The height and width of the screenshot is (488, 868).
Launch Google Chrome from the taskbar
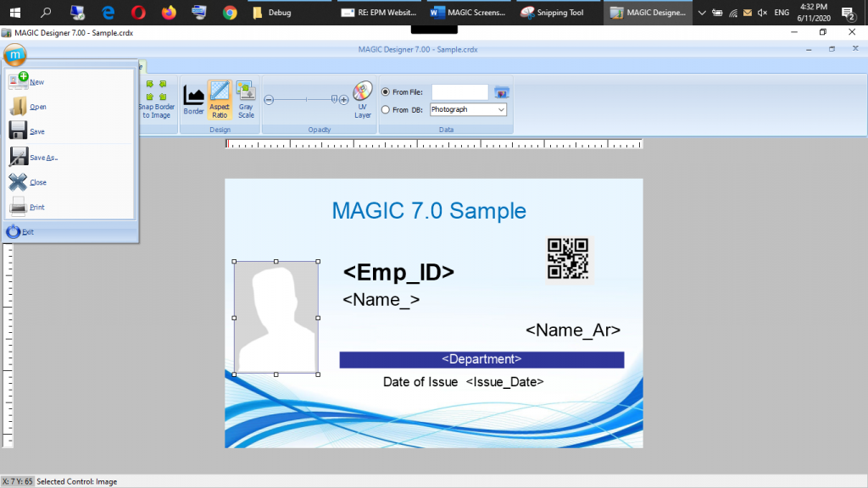click(x=229, y=12)
